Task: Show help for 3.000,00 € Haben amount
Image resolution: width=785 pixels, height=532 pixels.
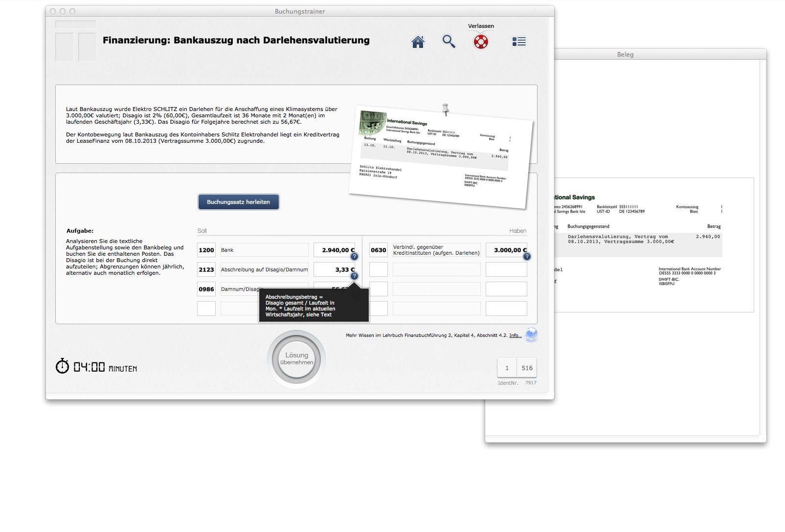Action: pyautogui.click(x=527, y=257)
